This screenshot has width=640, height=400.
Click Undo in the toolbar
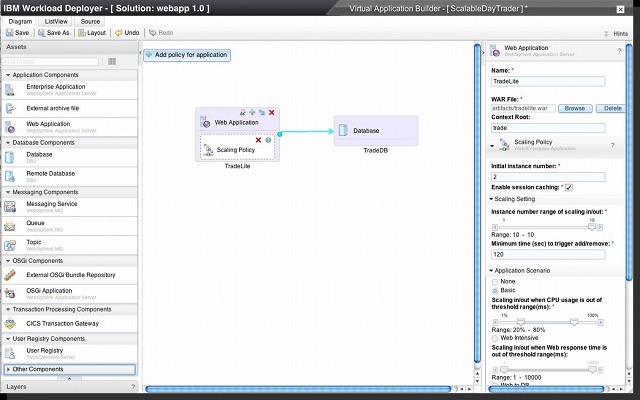(127, 33)
